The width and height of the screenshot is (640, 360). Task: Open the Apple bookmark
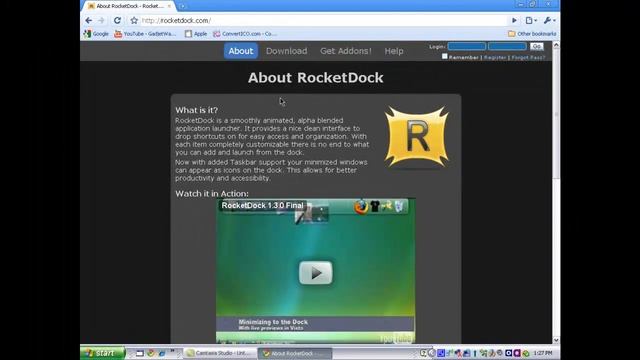pyautogui.click(x=196, y=34)
